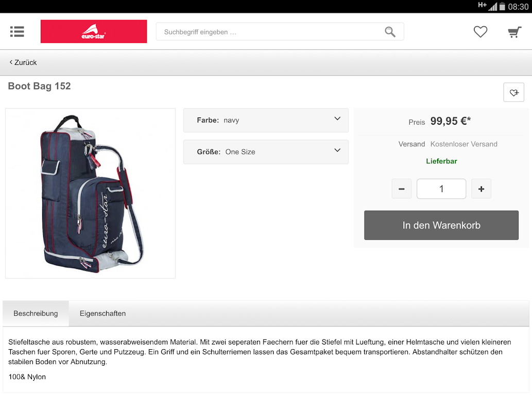
Task: Expand the Größe One Size dropdown
Action: [x=266, y=152]
